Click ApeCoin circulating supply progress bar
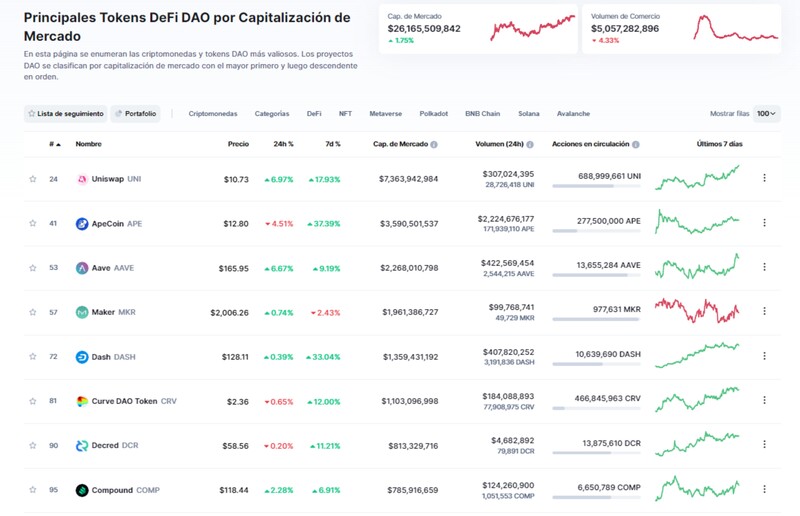The image size is (800, 516). [596, 231]
